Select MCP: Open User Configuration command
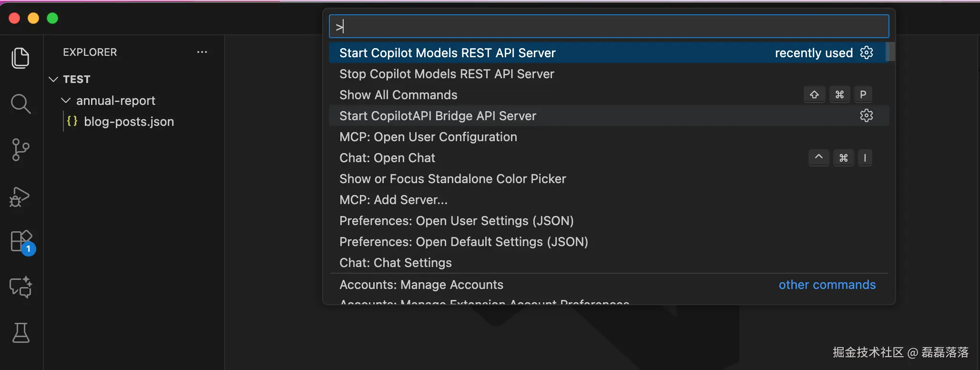This screenshot has width=980, height=370. (428, 137)
